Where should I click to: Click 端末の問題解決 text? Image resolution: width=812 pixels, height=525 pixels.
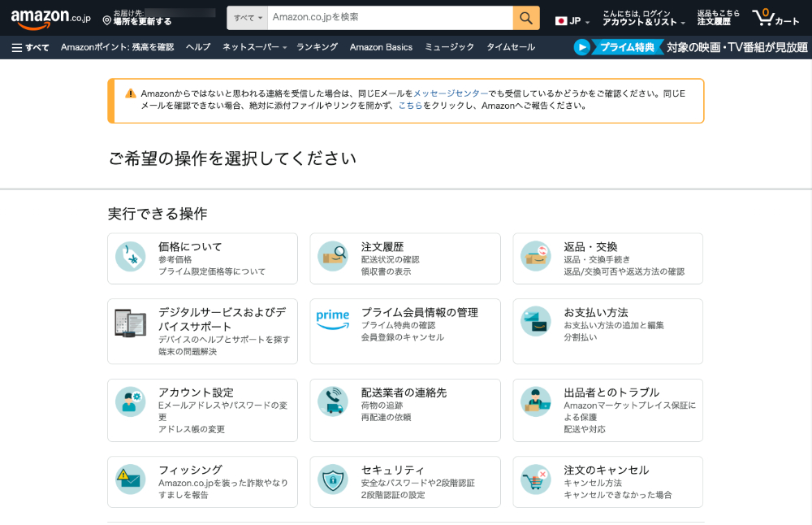click(x=188, y=351)
